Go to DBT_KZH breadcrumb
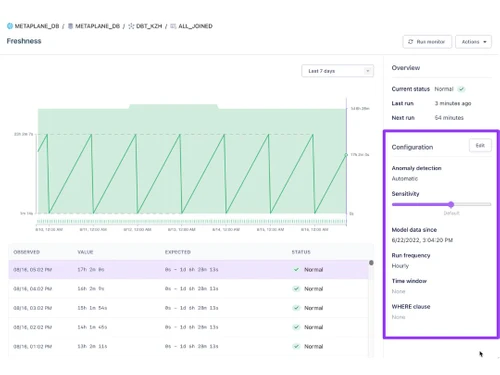The image size is (500, 375). (149, 26)
